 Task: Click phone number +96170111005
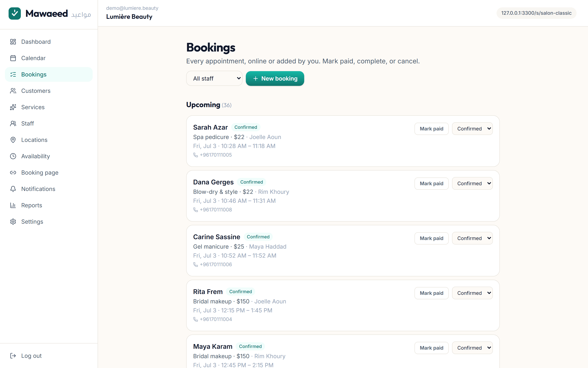(x=216, y=155)
